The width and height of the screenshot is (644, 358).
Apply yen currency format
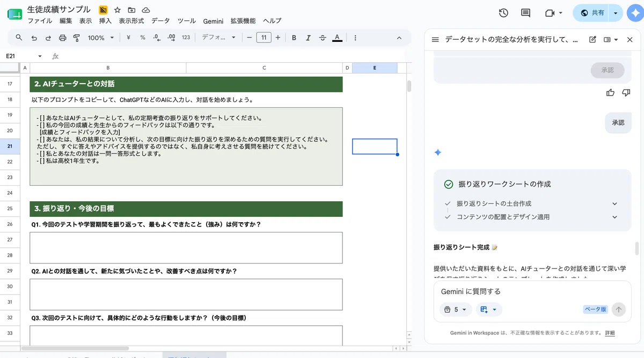coord(128,38)
